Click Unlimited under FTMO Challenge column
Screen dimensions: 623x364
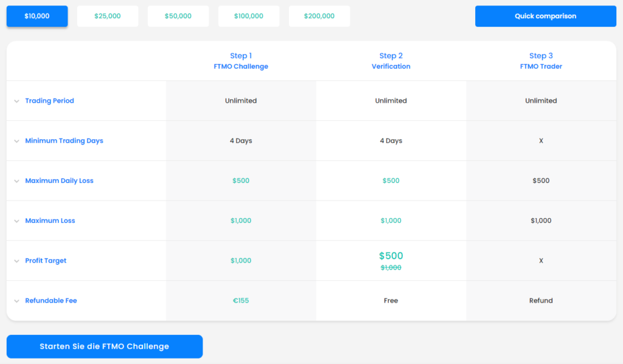click(241, 101)
